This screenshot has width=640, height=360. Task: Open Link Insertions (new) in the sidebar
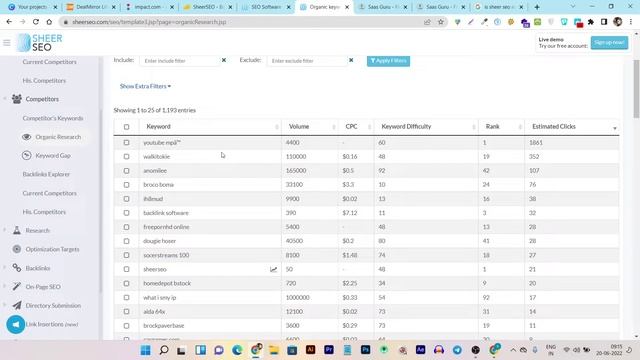coord(52,324)
